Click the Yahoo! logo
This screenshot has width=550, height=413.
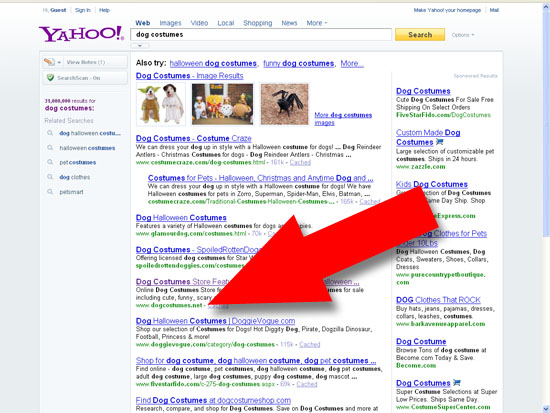click(x=81, y=34)
